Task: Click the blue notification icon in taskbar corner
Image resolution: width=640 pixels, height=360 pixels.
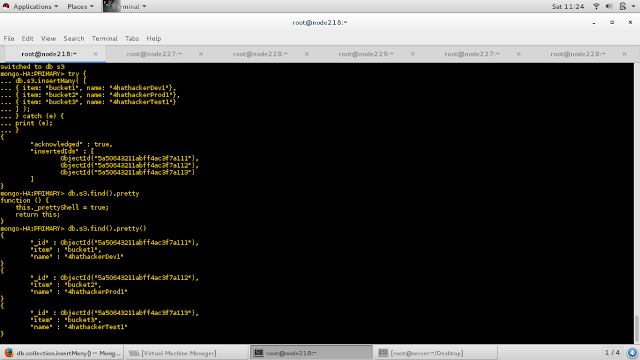Action: click(x=632, y=353)
